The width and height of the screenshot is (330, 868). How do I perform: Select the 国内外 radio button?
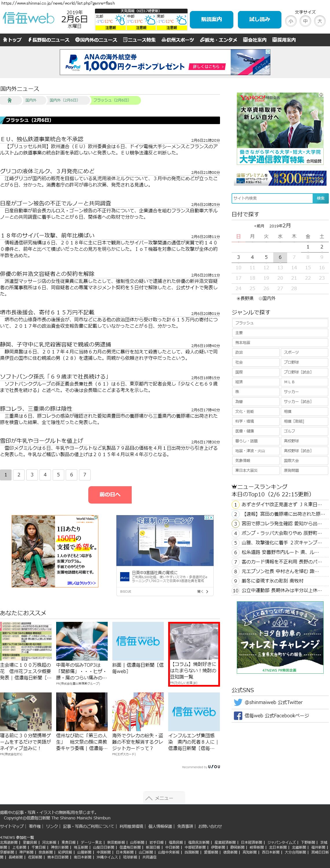pyautogui.click(x=260, y=298)
